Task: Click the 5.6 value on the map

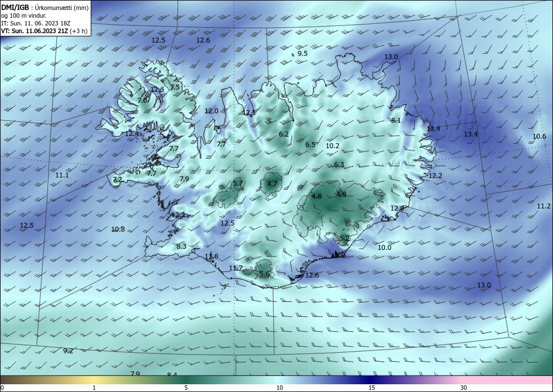Action: tap(264, 274)
